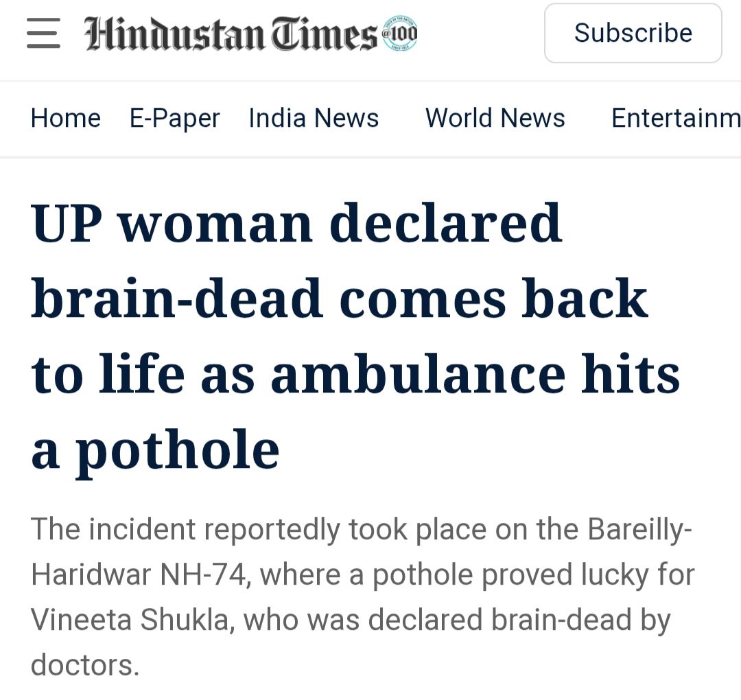This screenshot has width=741, height=700.
Task: Click 'a pothole' at headline end
Action: 155,451
